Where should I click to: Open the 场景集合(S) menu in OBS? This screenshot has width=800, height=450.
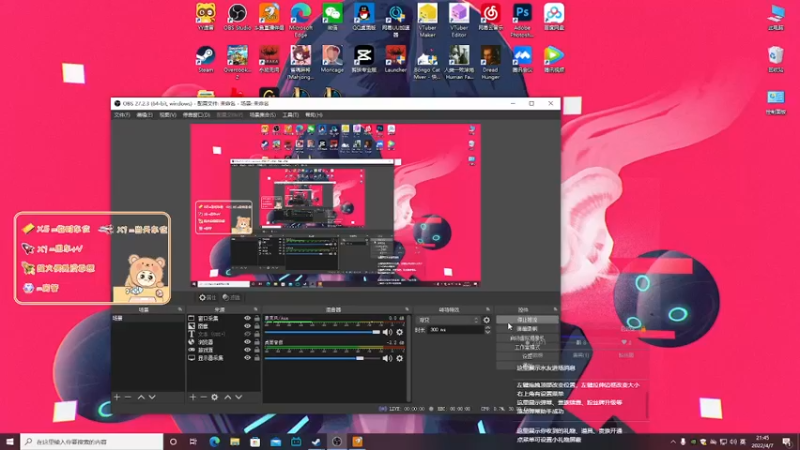coord(262,115)
